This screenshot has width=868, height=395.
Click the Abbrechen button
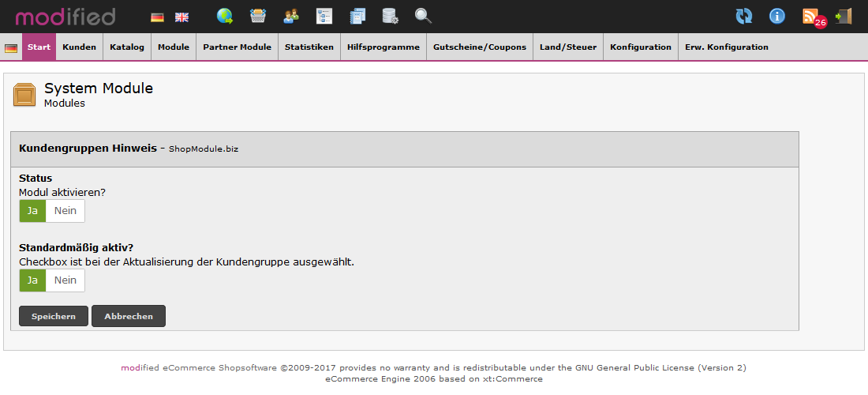click(129, 316)
